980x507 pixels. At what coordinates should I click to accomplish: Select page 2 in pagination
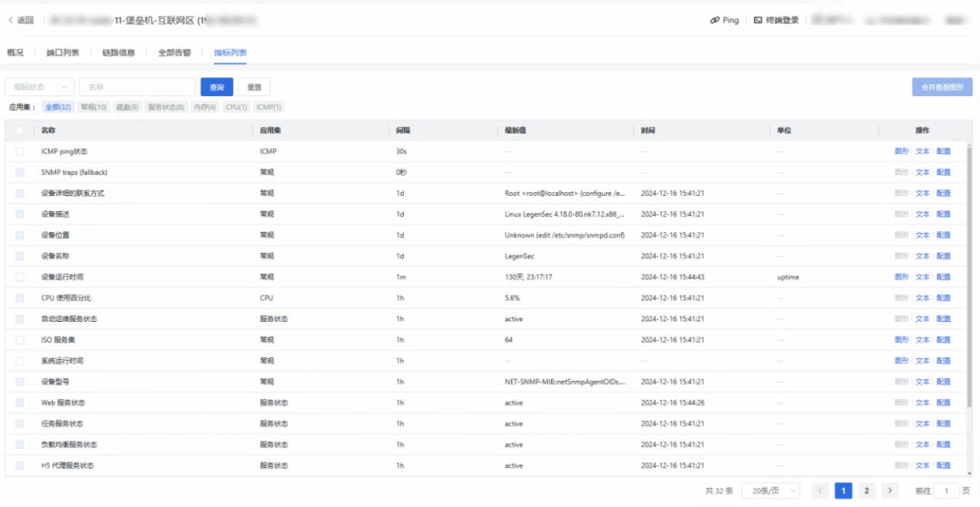(x=867, y=491)
